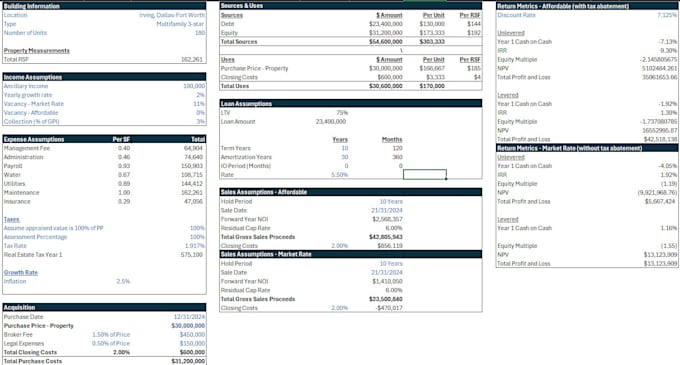
Task: Click the Acquisition section header
Action: coord(104,307)
